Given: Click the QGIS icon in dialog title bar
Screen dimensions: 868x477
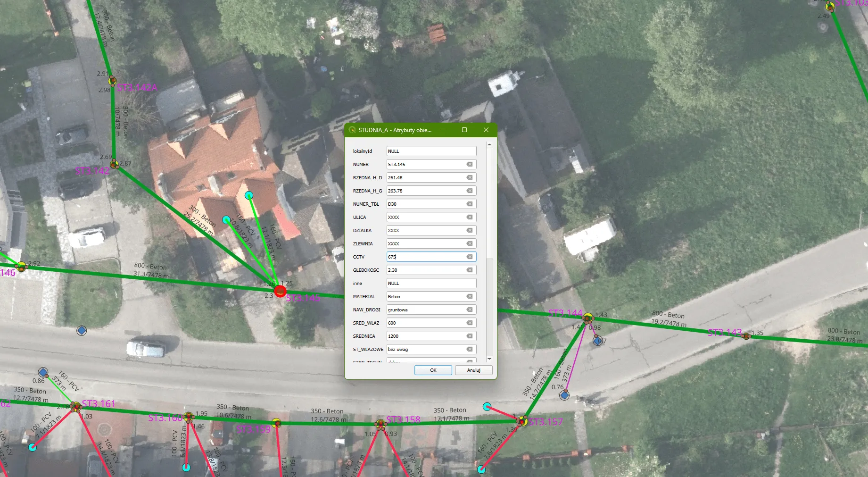Looking at the screenshot, I should point(352,130).
